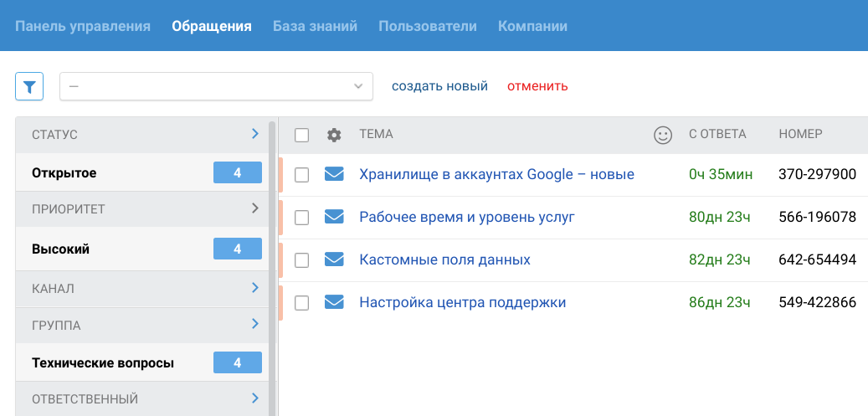This screenshot has height=416, width=868.
Task: Toggle the select-all checkbox in table header
Action: [x=301, y=135]
